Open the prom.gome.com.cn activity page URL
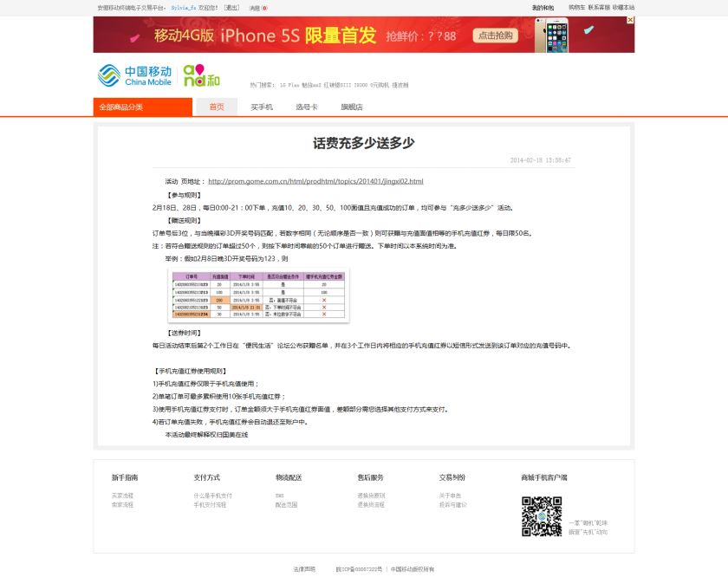The width and height of the screenshot is (728, 577). click(x=315, y=181)
